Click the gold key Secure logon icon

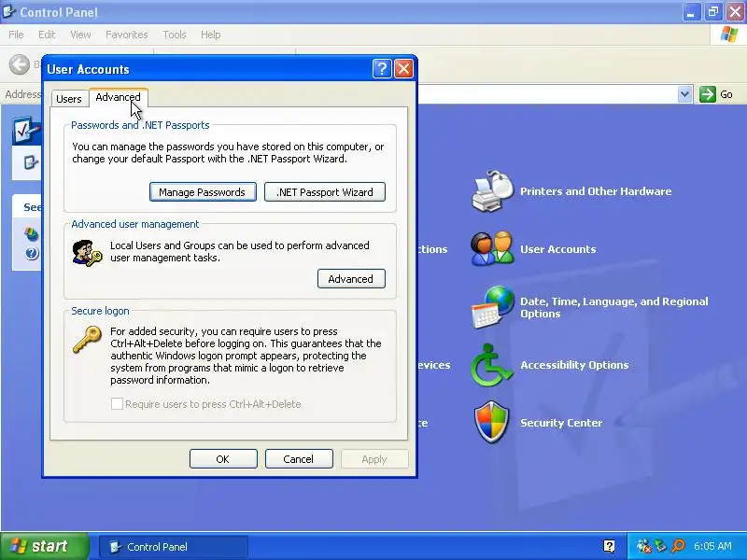[x=87, y=339]
